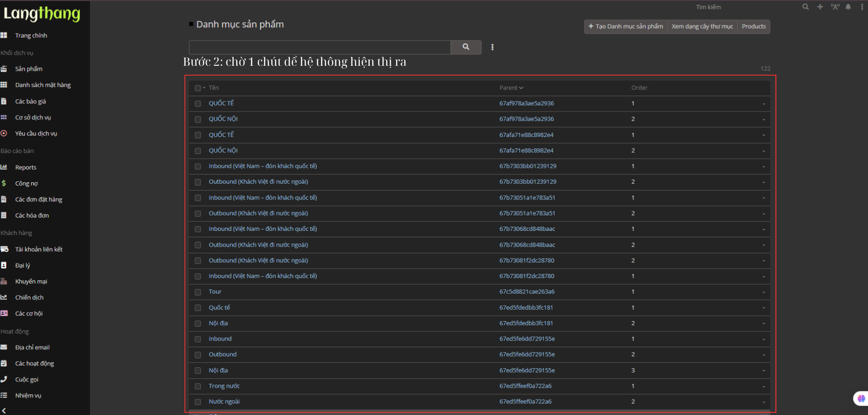The image size is (868, 415).
Task: Open the select-all dropdown in the table header
Action: pos(204,88)
